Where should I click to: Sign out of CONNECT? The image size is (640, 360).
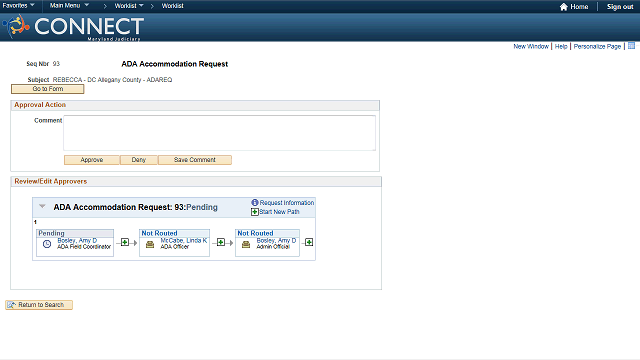click(620, 7)
